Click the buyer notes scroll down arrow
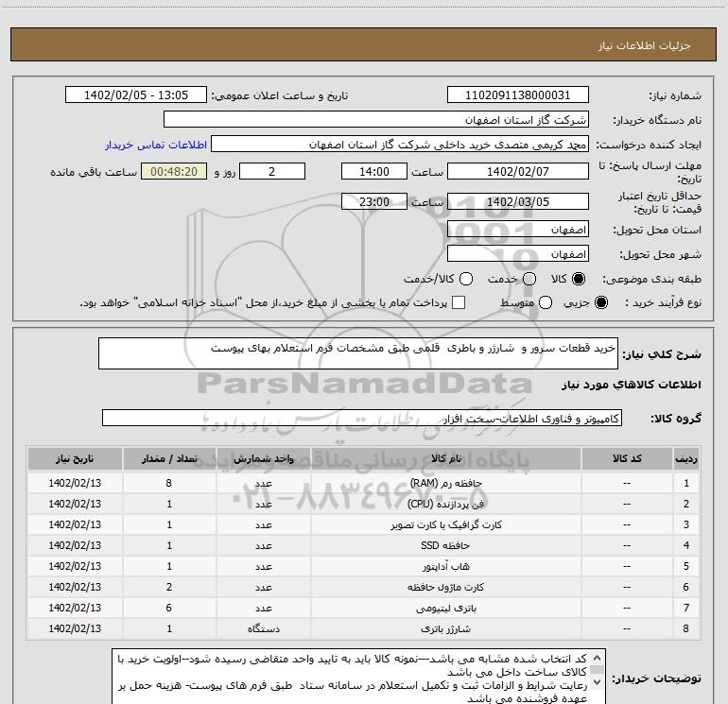Screen dimensions: 728x704 (598, 681)
